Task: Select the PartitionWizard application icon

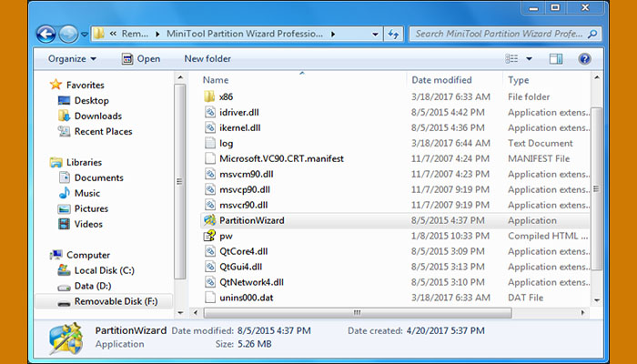Action: point(209,220)
